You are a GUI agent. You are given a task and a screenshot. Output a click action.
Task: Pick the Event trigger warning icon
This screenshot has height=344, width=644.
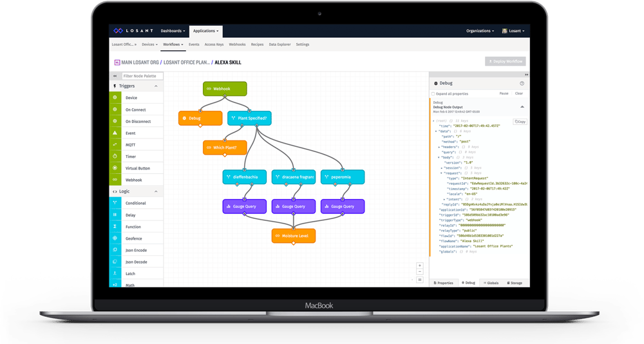click(x=115, y=133)
